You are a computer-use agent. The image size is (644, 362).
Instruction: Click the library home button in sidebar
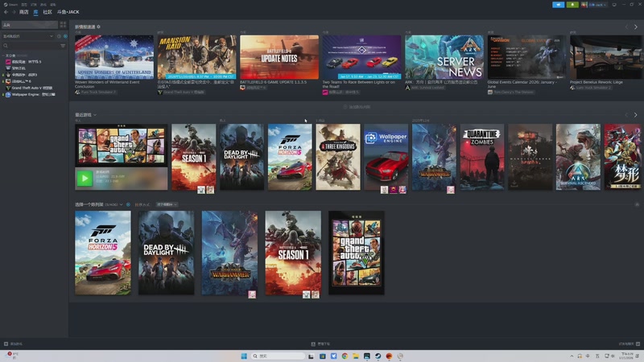[30, 25]
